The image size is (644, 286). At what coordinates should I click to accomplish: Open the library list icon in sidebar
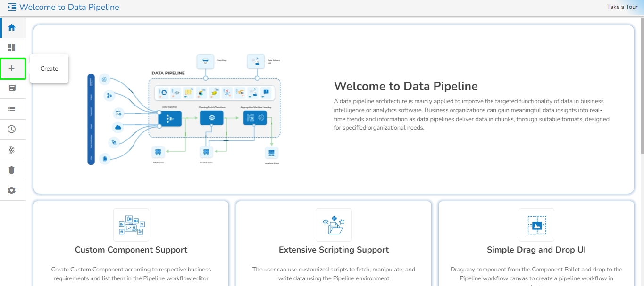click(x=12, y=89)
